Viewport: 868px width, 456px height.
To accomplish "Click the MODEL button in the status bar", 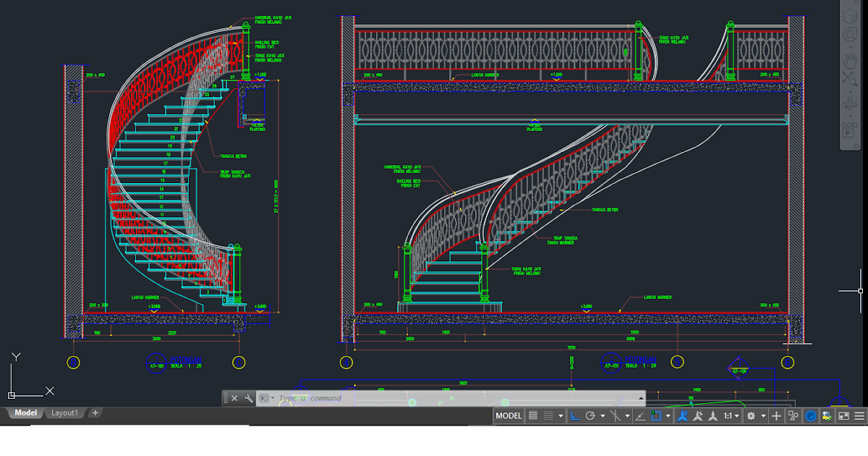I will pyautogui.click(x=509, y=415).
